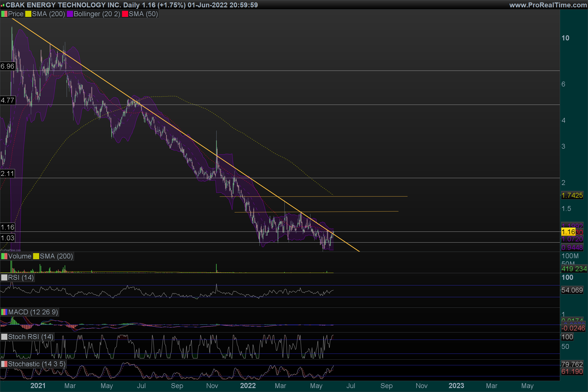Click the purple Bollinger (20 2) legend icon
588x392 pixels.
(x=70, y=14)
